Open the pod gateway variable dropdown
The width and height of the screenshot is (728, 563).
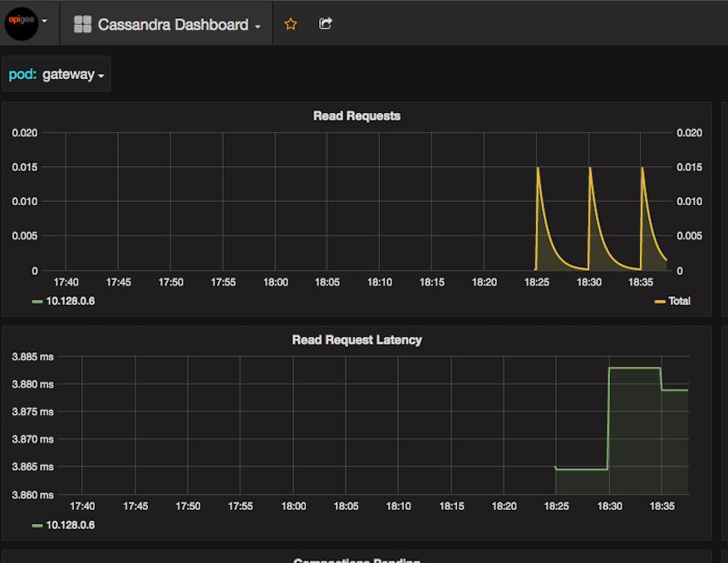click(73, 75)
